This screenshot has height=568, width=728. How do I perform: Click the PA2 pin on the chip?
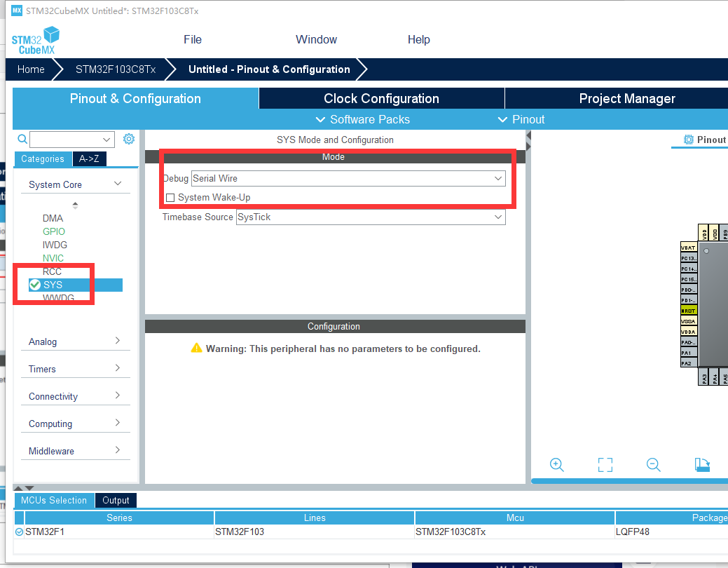click(689, 363)
